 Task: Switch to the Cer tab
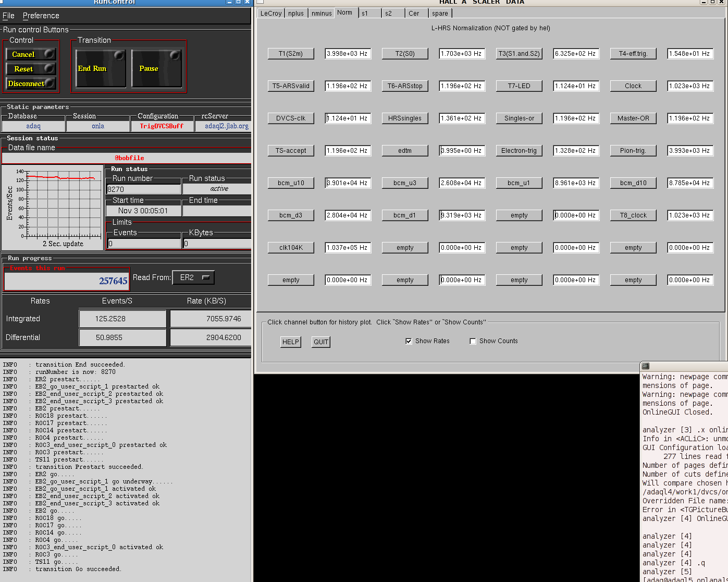[x=417, y=14]
